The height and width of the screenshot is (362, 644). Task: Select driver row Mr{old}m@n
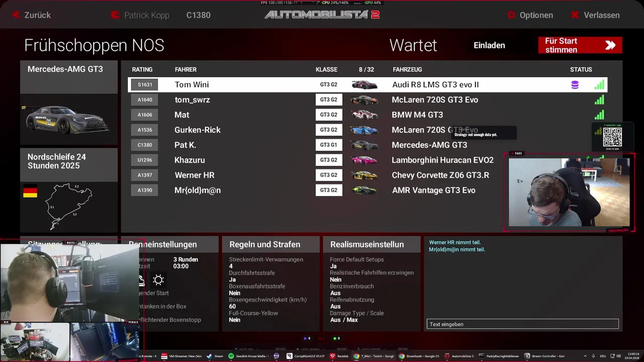367,190
